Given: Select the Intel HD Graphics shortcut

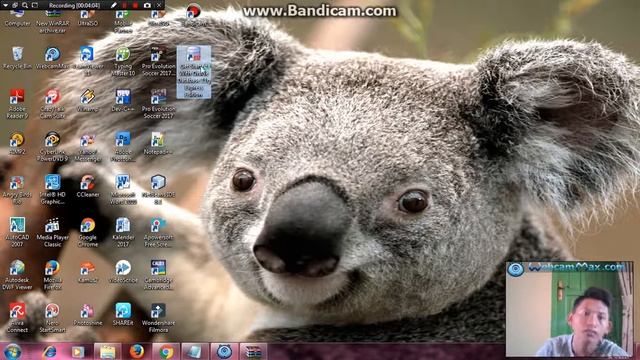Looking at the screenshot, I should (x=52, y=190).
